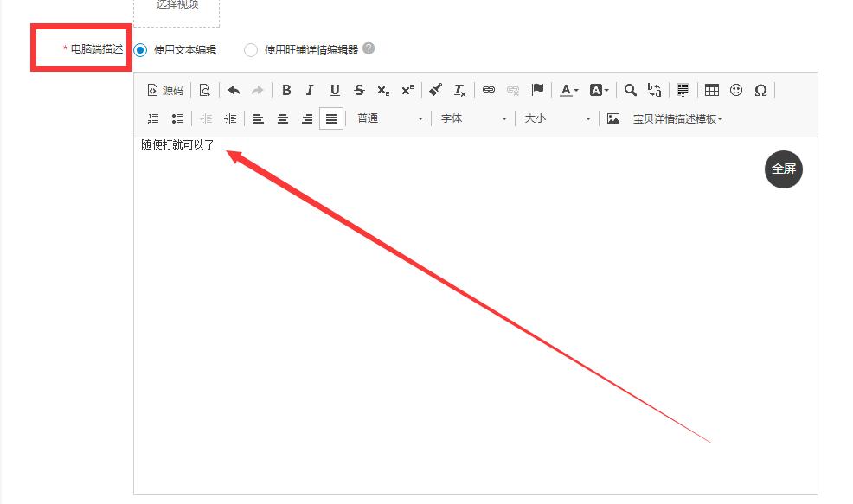Viewport: 853px width, 504px height.
Task: Expand the 宝贝详情描述模板 template dropdown
Action: coord(677,119)
